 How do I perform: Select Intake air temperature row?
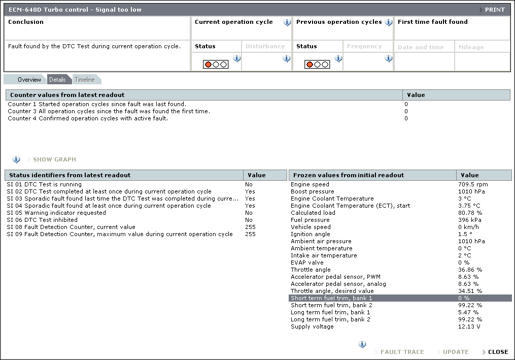(x=400, y=255)
